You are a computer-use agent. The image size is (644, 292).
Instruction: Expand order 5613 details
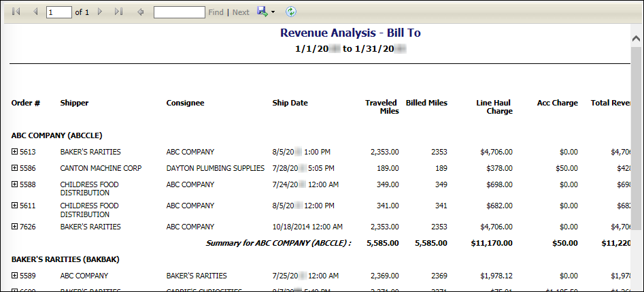(x=15, y=152)
